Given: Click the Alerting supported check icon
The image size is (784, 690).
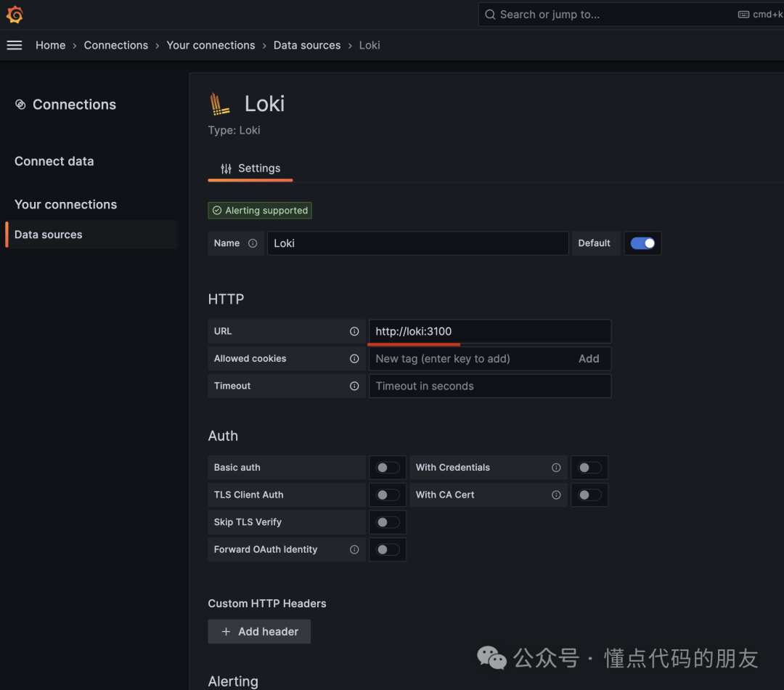Looking at the screenshot, I should (217, 211).
